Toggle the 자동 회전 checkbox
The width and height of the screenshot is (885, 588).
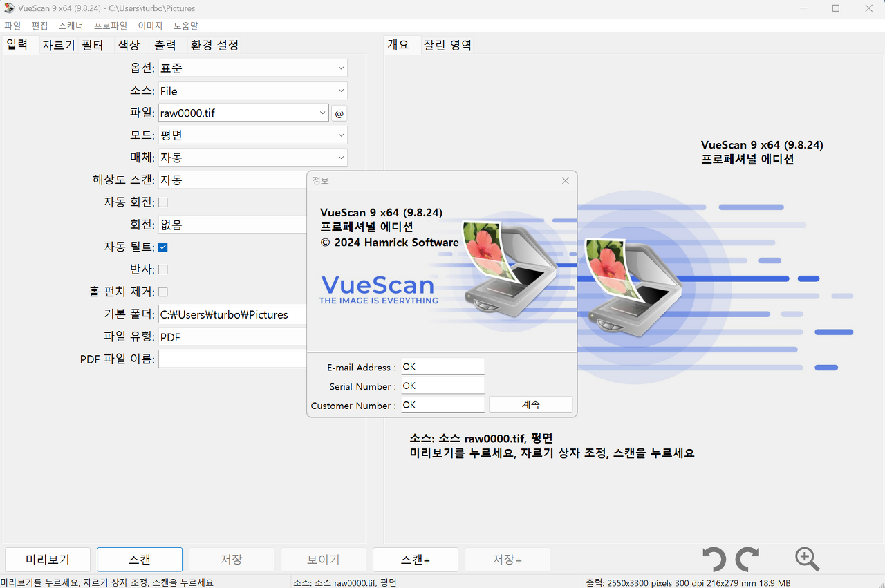pos(163,202)
